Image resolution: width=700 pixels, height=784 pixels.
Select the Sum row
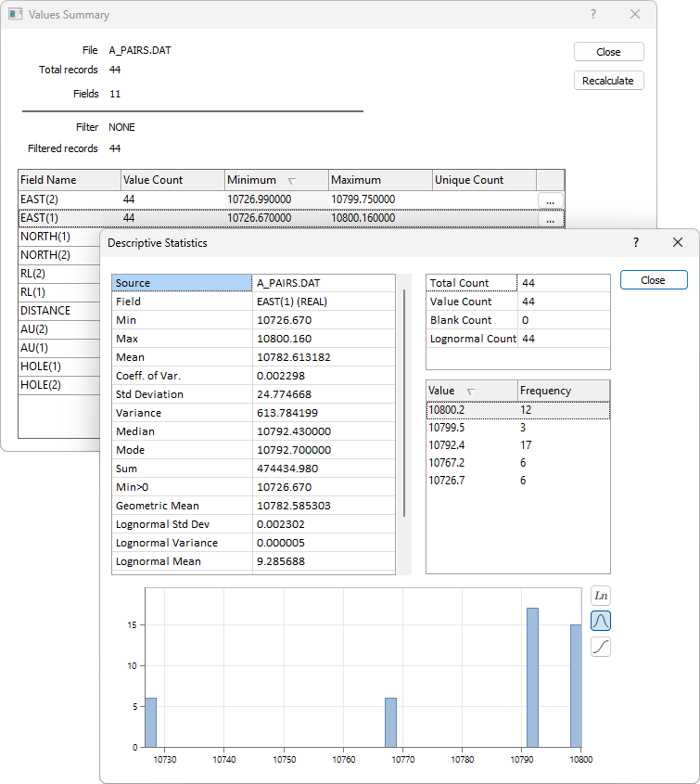pyautogui.click(x=253, y=469)
